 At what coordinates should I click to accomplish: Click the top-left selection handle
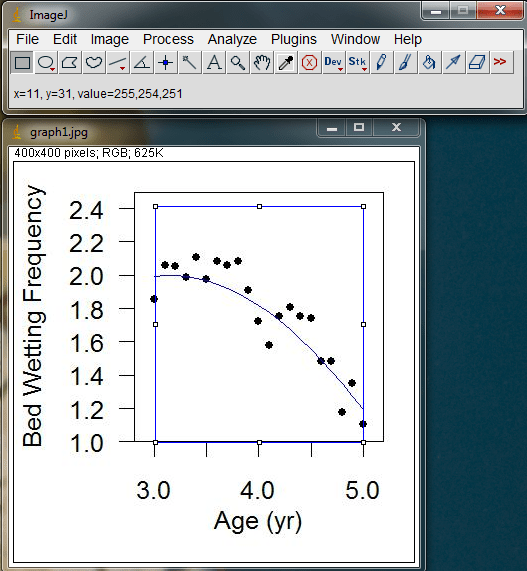(x=156, y=206)
